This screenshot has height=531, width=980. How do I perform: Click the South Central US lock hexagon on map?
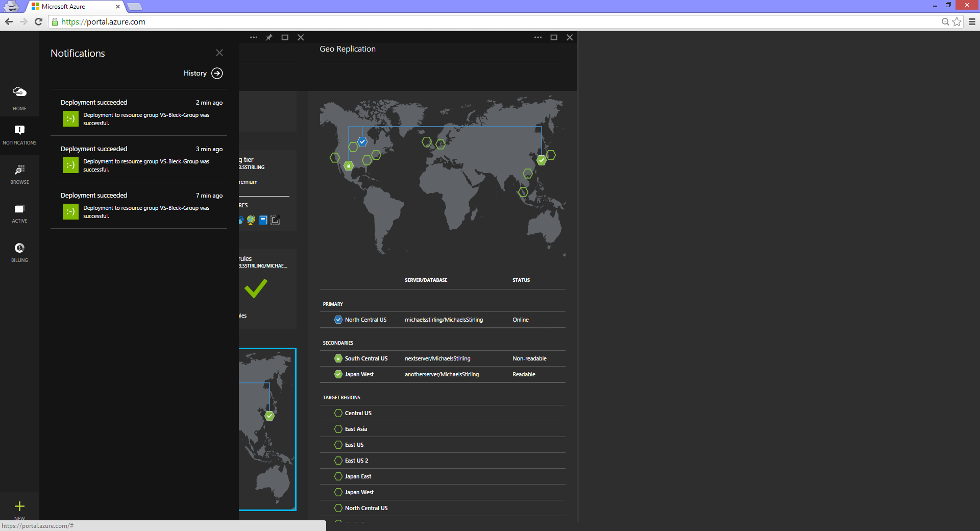point(349,165)
